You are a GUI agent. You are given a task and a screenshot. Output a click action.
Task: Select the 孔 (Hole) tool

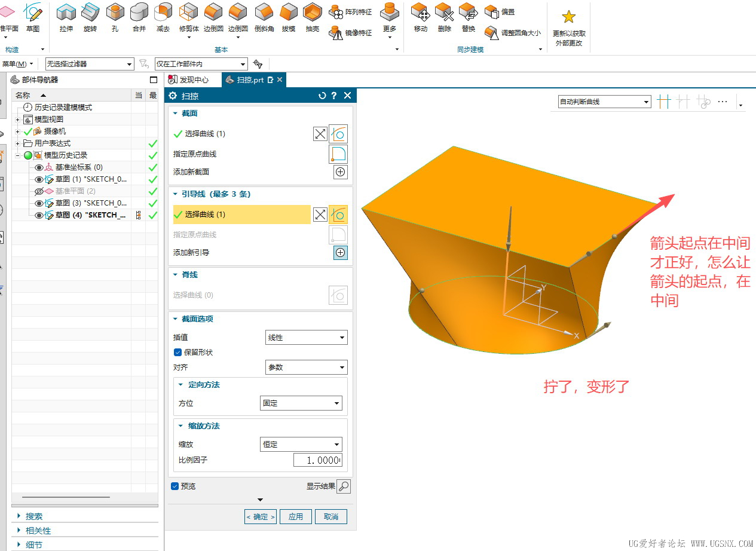tap(115, 17)
